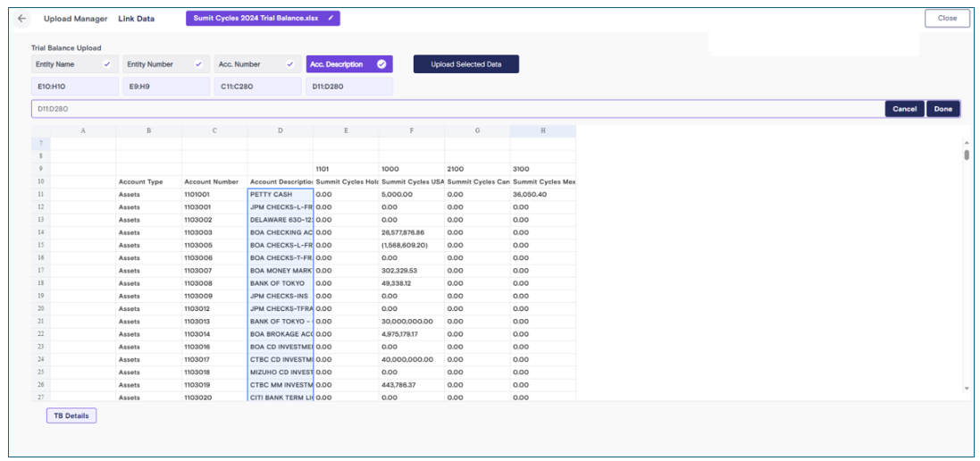
Task: Click Upload Selected Data button
Action: pos(466,63)
